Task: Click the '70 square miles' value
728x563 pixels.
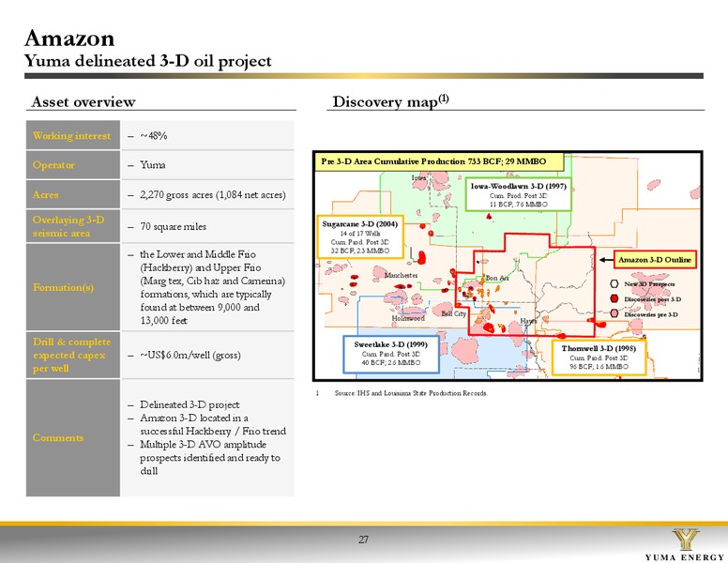Action: (x=174, y=227)
